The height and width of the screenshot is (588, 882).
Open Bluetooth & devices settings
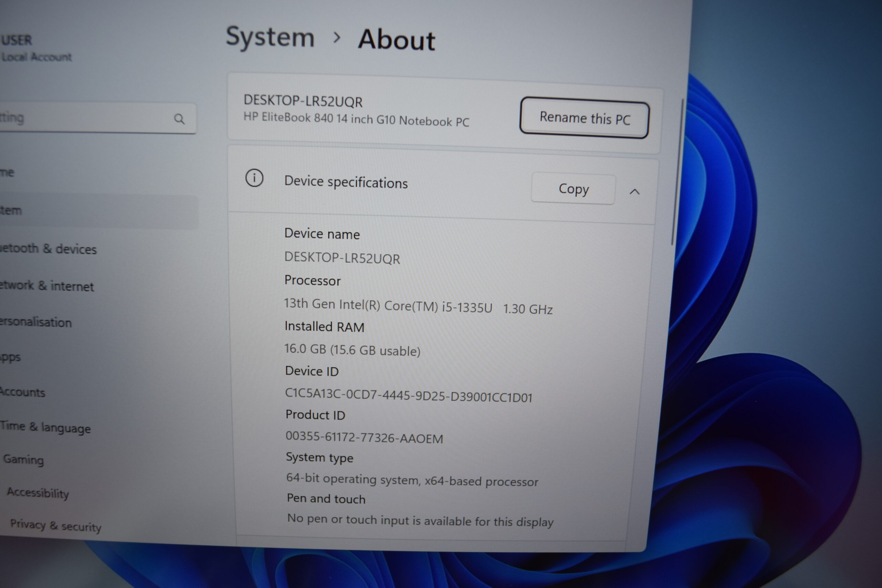click(x=48, y=248)
